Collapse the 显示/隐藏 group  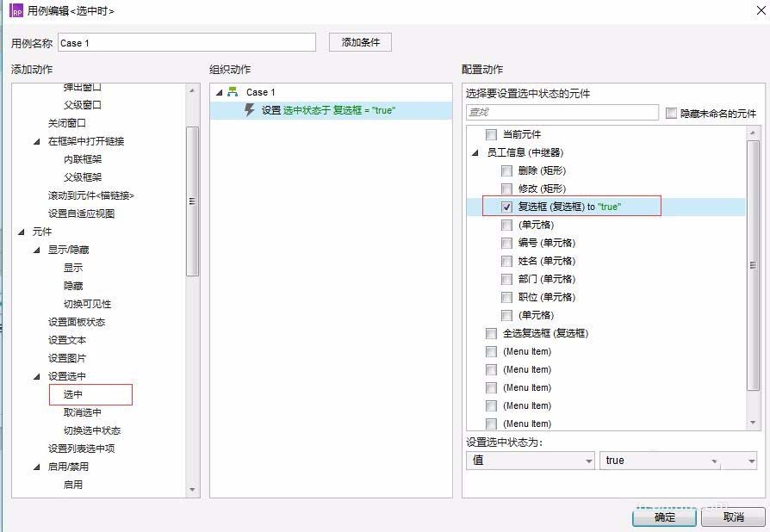(x=36, y=250)
